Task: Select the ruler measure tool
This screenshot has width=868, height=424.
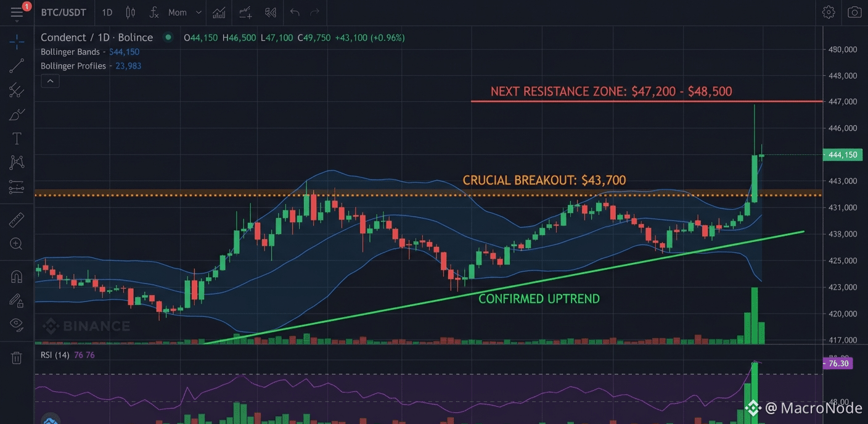Action: pyautogui.click(x=17, y=220)
